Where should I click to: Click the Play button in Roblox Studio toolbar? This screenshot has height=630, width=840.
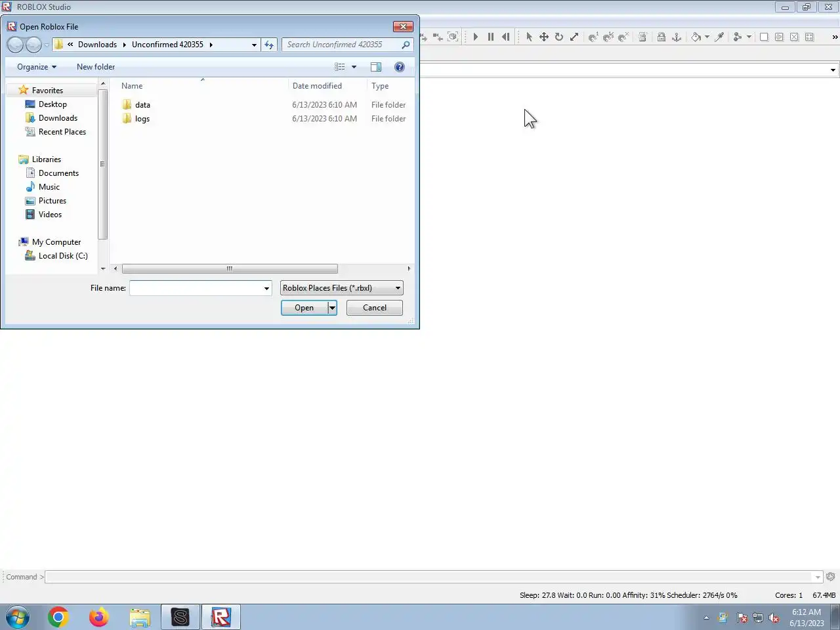[476, 37]
